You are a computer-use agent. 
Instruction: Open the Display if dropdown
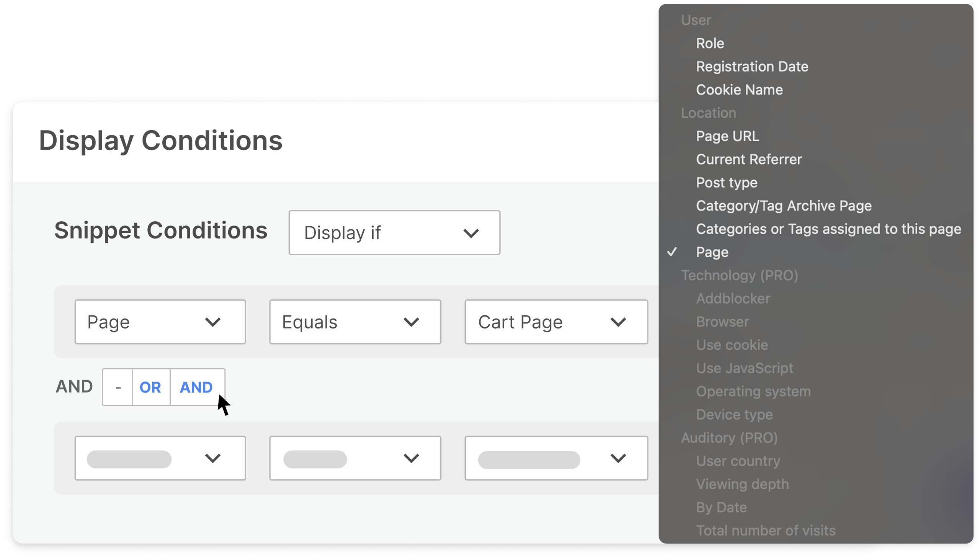click(394, 233)
